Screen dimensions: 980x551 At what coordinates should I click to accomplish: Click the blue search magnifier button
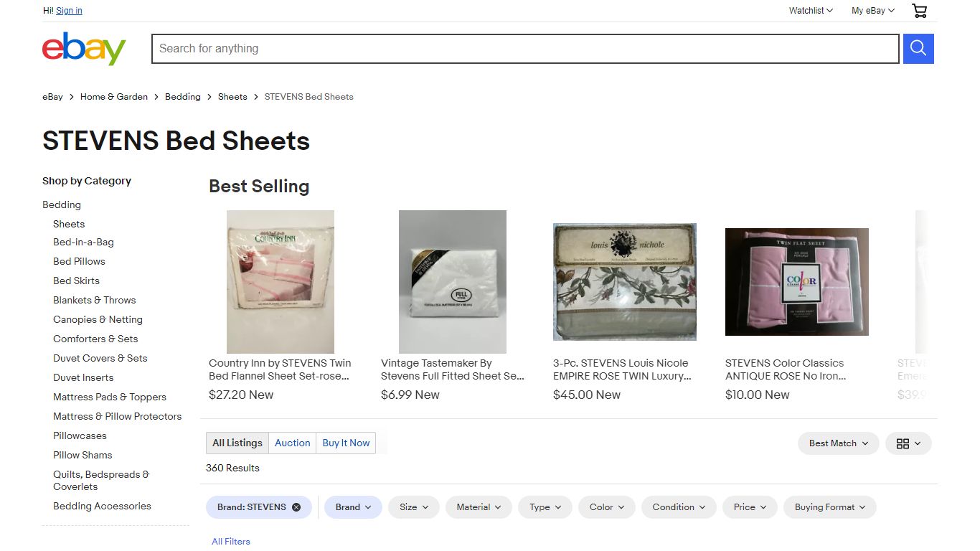click(x=918, y=49)
